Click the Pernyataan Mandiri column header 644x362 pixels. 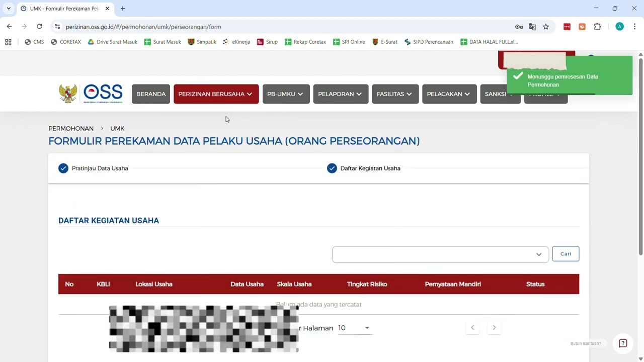point(453,284)
